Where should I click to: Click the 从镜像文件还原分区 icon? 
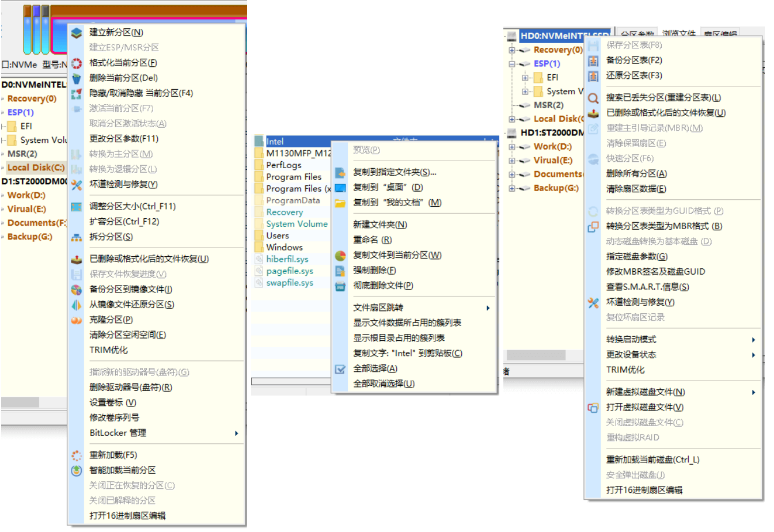[77, 305]
